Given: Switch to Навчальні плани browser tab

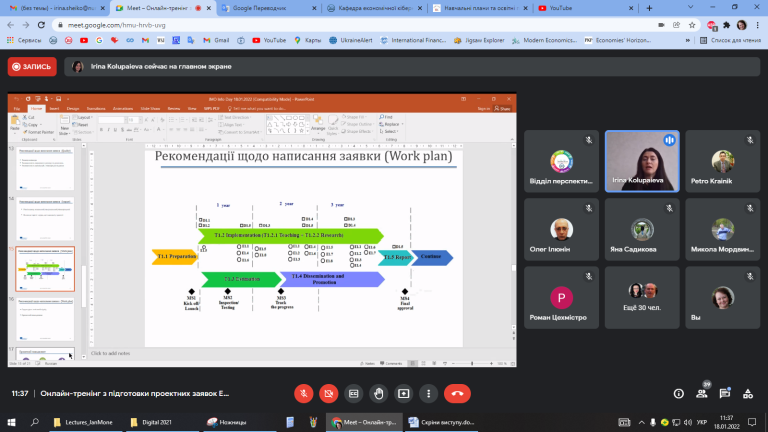Looking at the screenshot, I should [x=480, y=8].
